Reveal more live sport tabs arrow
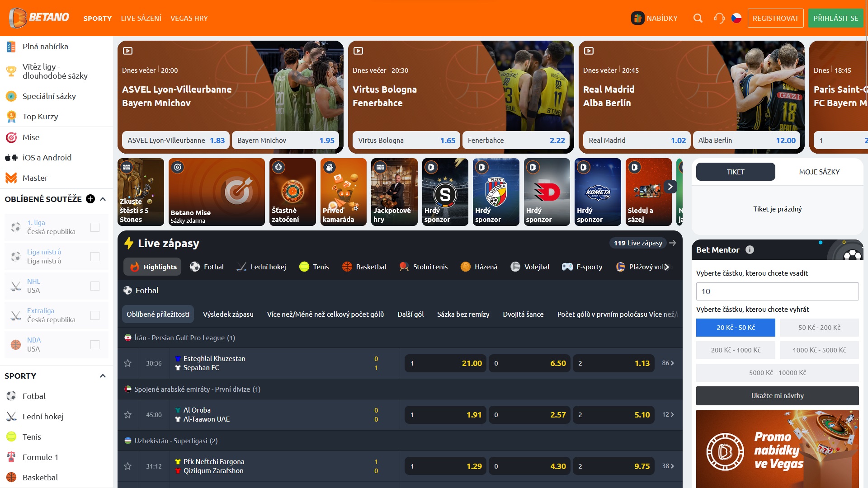868x488 pixels. (667, 267)
